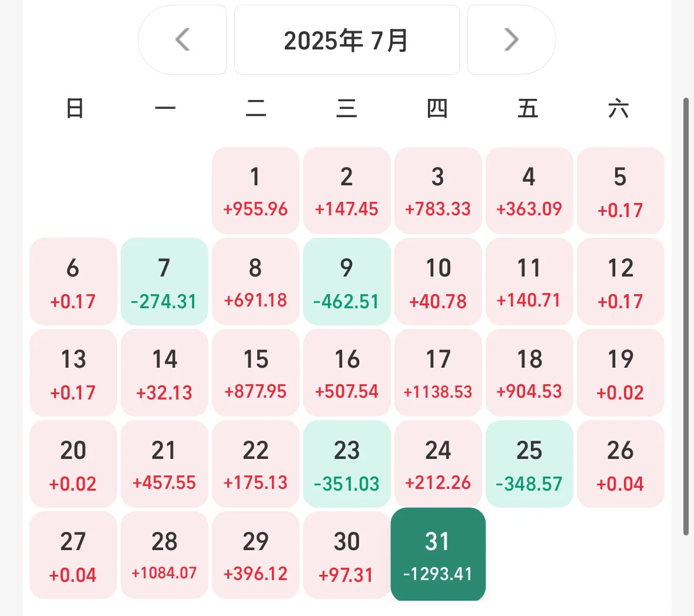Go to previous month arrow
694x616 pixels.
tap(182, 40)
